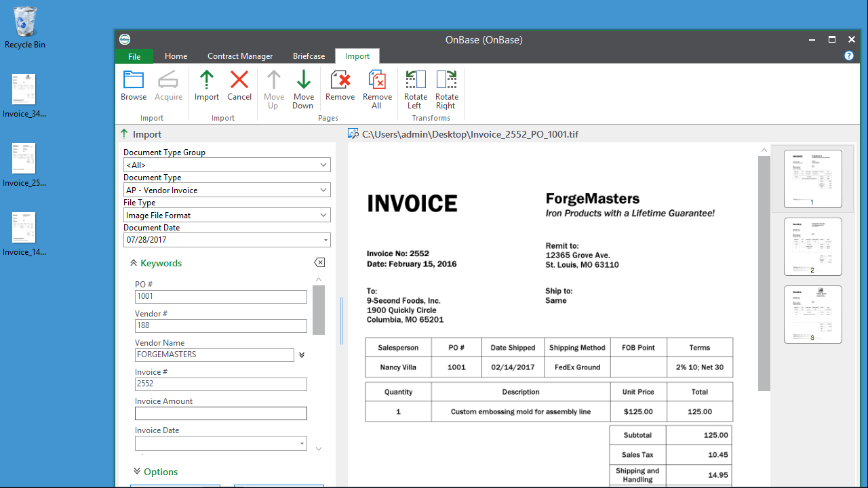Rotate the page left
This screenshot has width=868, height=488.
[x=414, y=81]
